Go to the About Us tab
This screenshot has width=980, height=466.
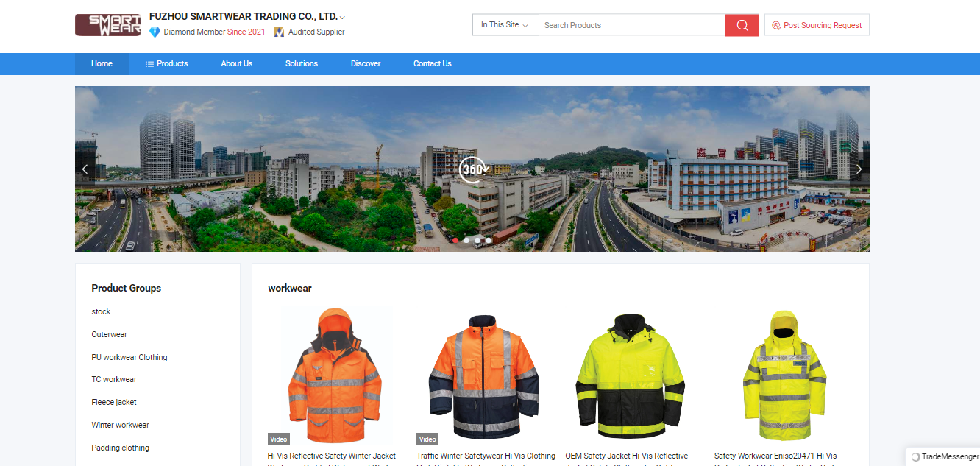point(236,64)
